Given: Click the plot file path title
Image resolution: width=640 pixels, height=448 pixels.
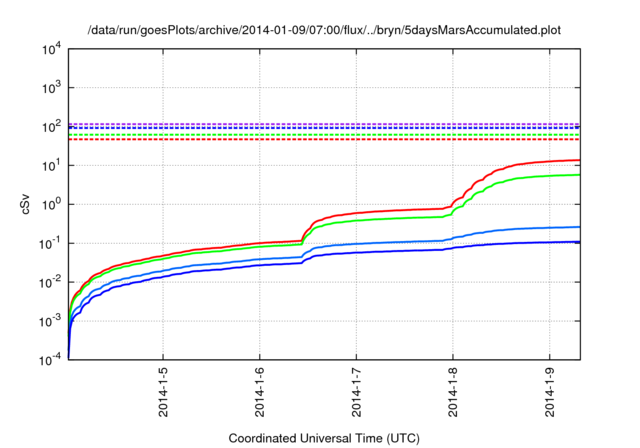Looking at the screenshot, I should [324, 30].
